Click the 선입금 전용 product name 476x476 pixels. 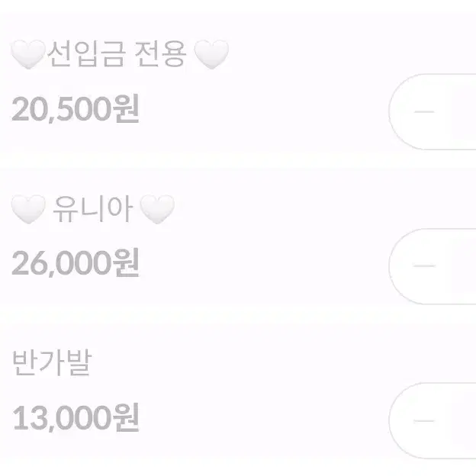tap(117, 54)
